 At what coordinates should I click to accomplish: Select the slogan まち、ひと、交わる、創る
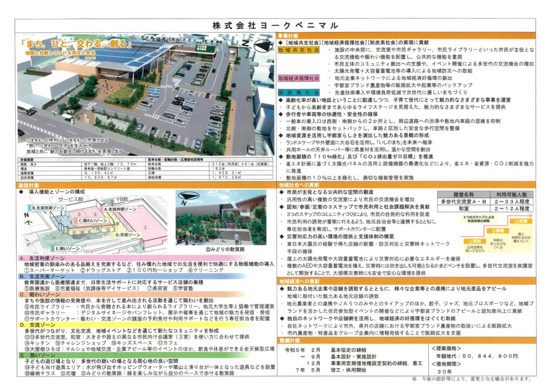click(x=76, y=44)
